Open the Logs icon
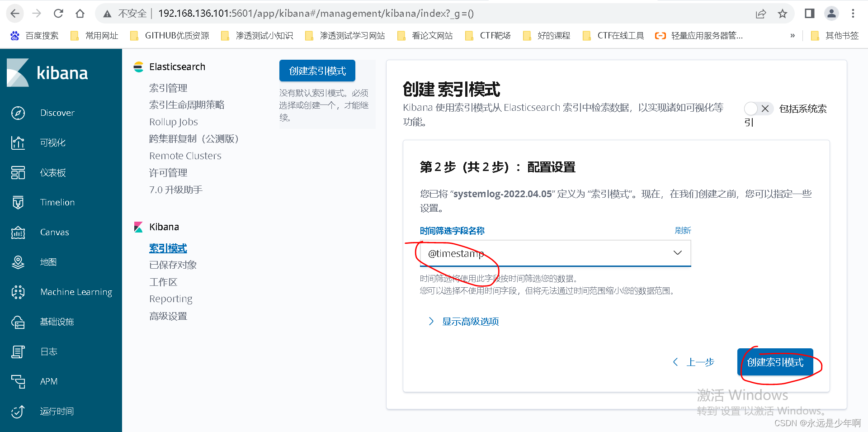868x432 pixels. coord(18,351)
